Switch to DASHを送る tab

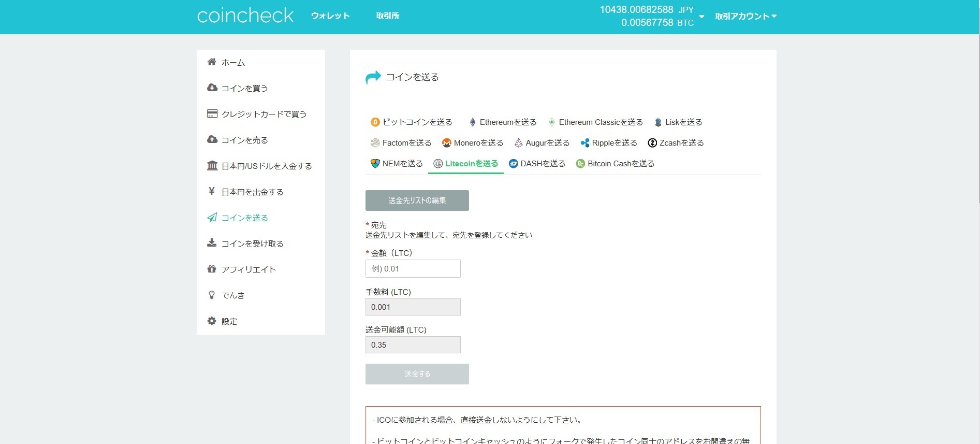point(537,164)
